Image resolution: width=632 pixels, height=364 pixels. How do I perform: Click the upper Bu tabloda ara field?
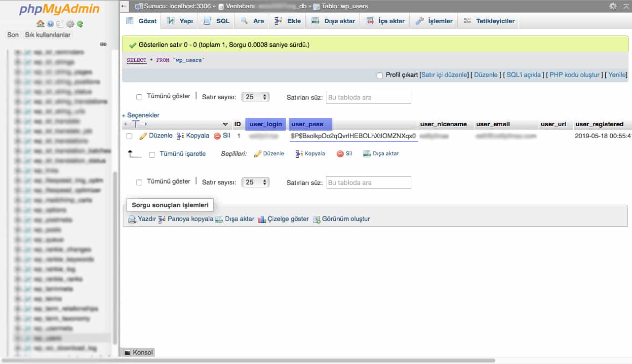[x=368, y=97]
